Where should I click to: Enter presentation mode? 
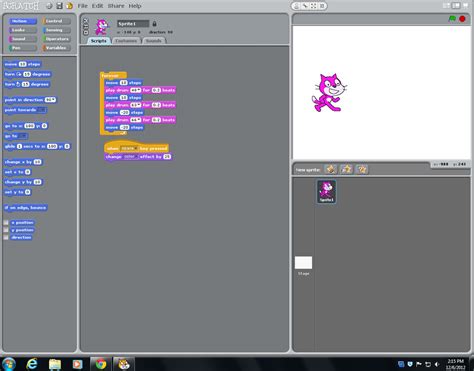coord(466,5)
